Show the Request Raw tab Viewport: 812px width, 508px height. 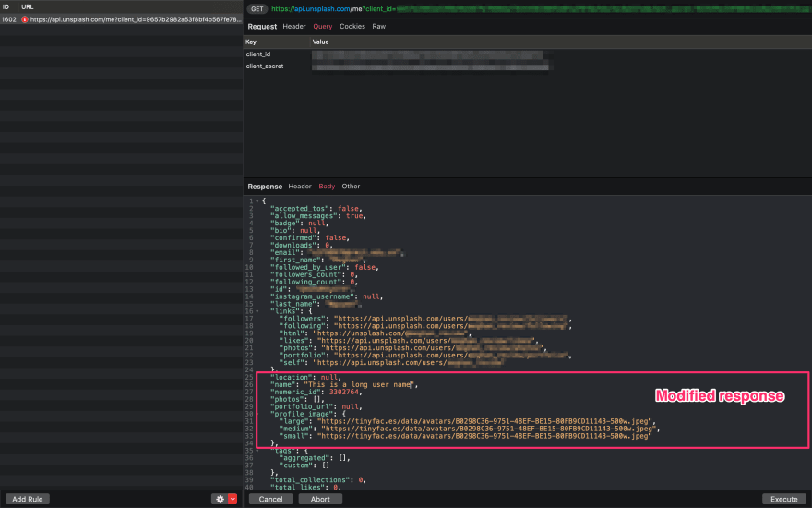click(x=379, y=27)
